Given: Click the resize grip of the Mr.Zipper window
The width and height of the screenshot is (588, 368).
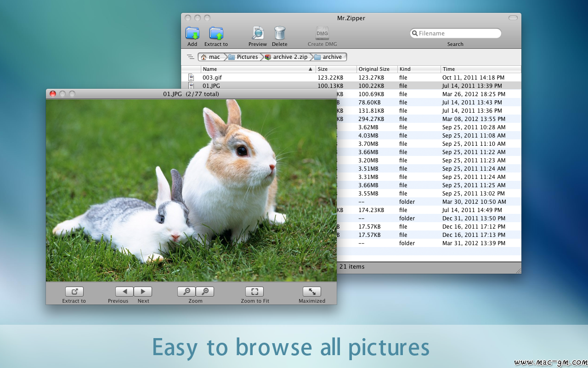Looking at the screenshot, I should coord(518,270).
